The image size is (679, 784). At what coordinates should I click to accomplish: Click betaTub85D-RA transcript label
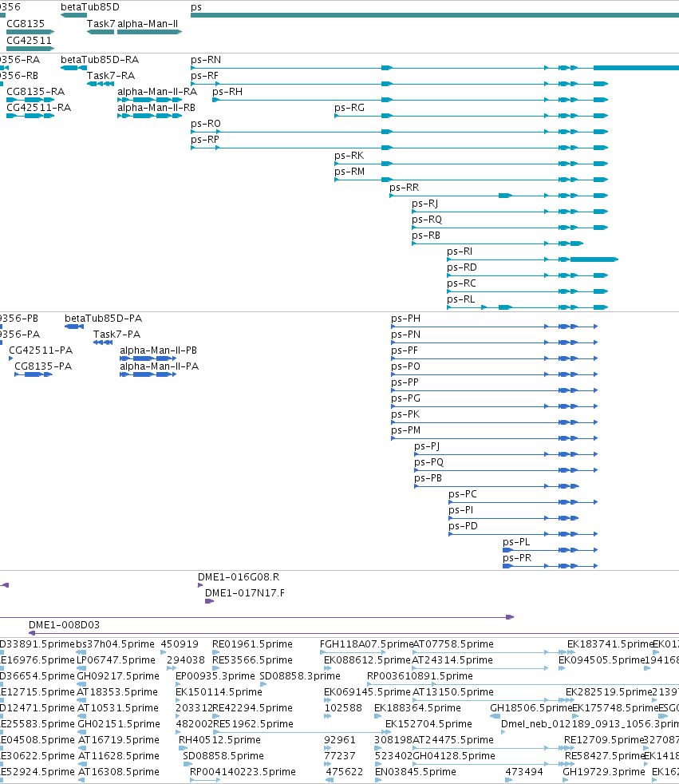click(100, 60)
